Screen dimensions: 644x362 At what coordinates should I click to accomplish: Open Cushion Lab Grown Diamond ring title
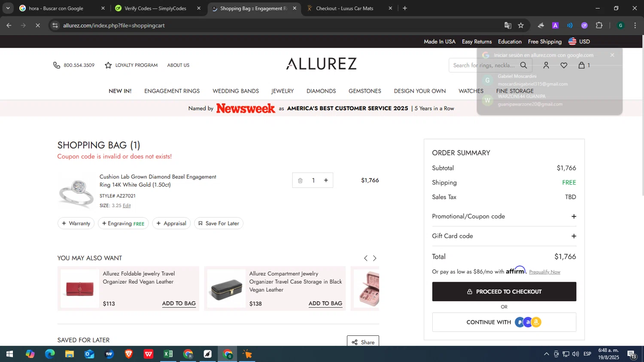click(158, 181)
